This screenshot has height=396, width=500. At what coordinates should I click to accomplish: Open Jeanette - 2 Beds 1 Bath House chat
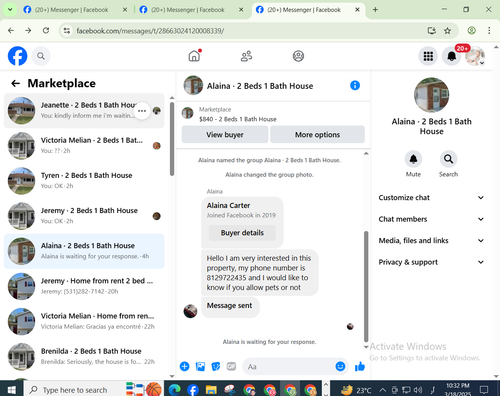click(84, 110)
